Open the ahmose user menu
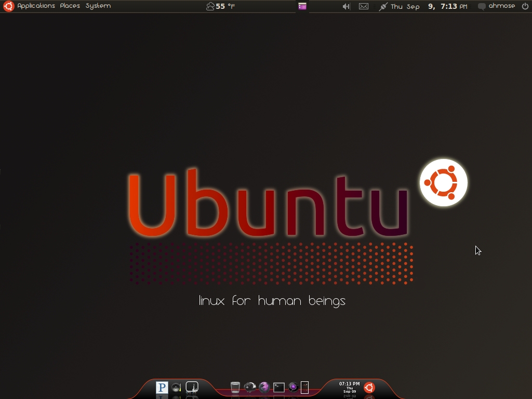Image resolution: width=532 pixels, height=399 pixels. pyautogui.click(x=501, y=6)
